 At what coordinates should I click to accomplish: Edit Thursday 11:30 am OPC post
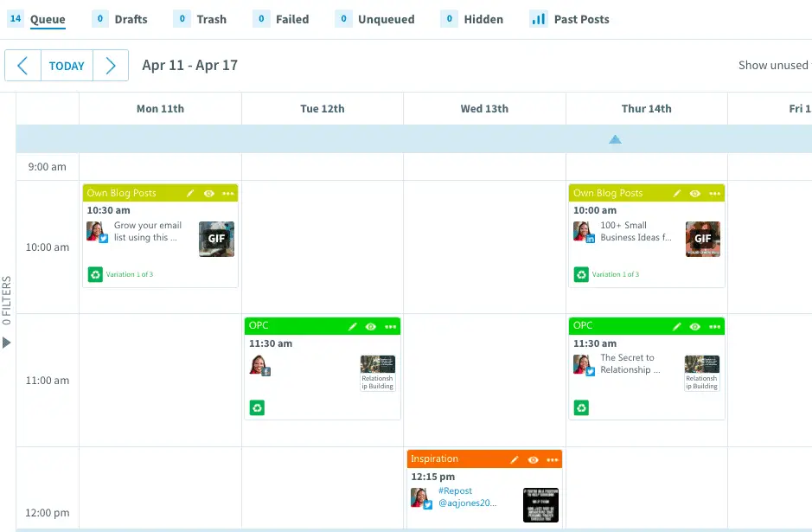pos(676,326)
